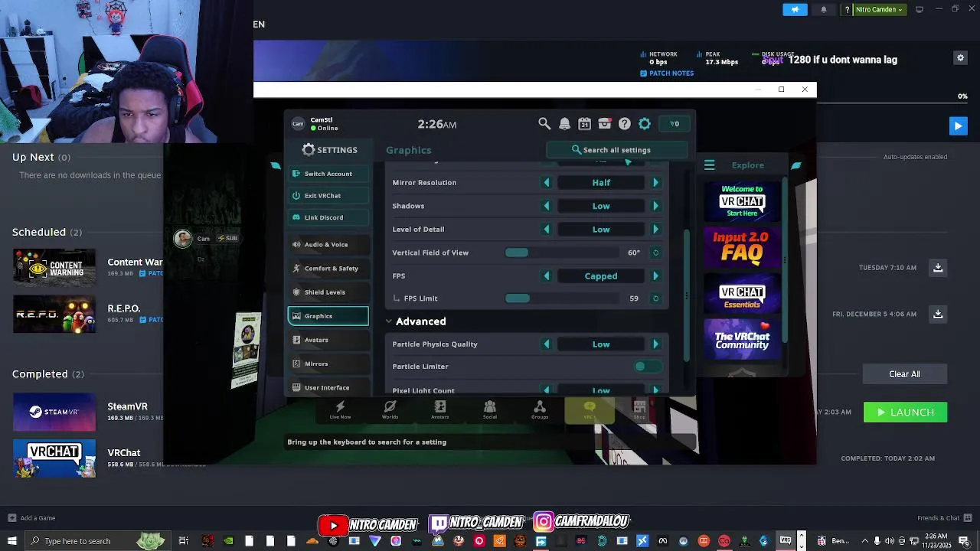Open Welcome to VRChat Start Here thumbnail
The image size is (980, 551).
[742, 201]
